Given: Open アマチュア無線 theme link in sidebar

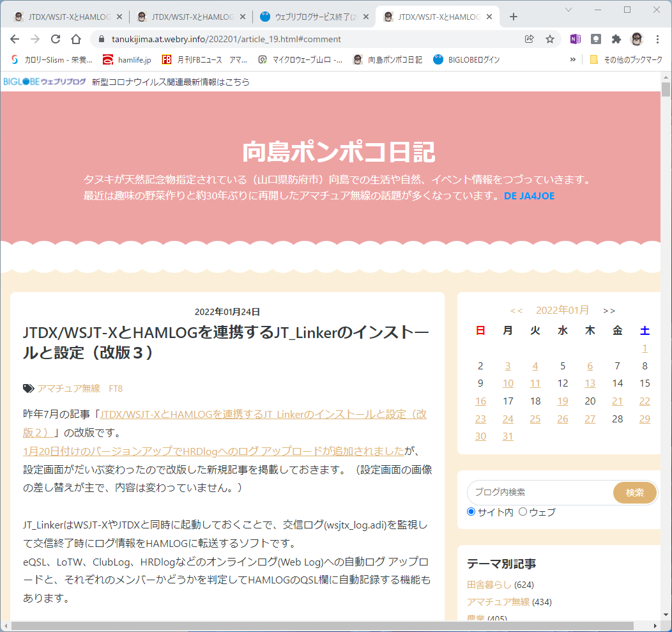Looking at the screenshot, I should tap(498, 601).
